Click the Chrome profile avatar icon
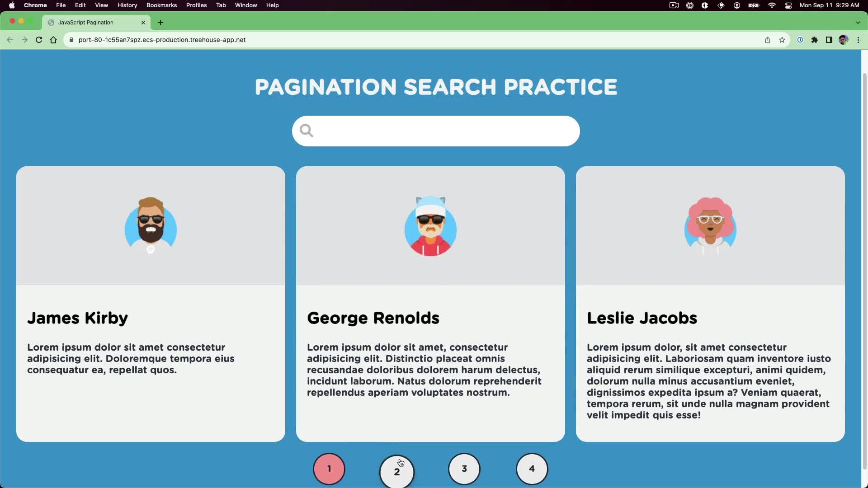Image resolution: width=868 pixels, height=488 pixels. 844,40
